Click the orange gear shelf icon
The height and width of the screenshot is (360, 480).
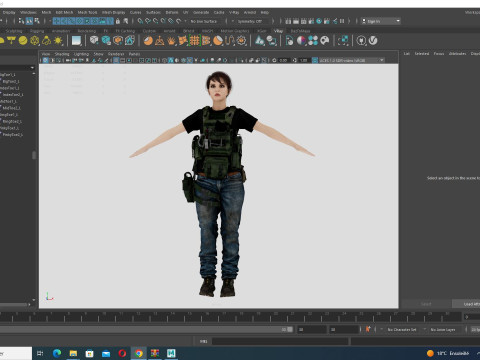(241, 41)
